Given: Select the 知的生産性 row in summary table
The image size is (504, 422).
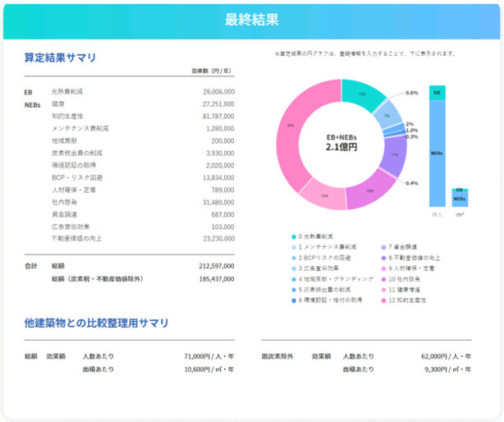Looking at the screenshot, I should (x=129, y=117).
